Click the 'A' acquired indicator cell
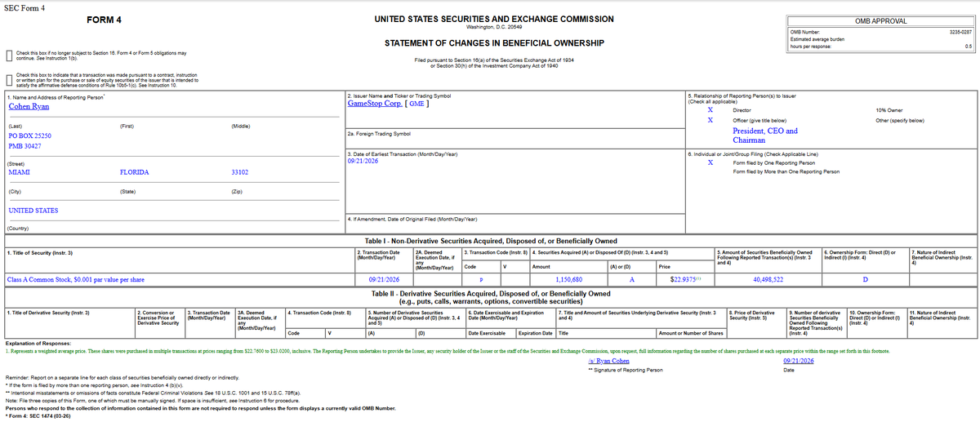 (632, 280)
